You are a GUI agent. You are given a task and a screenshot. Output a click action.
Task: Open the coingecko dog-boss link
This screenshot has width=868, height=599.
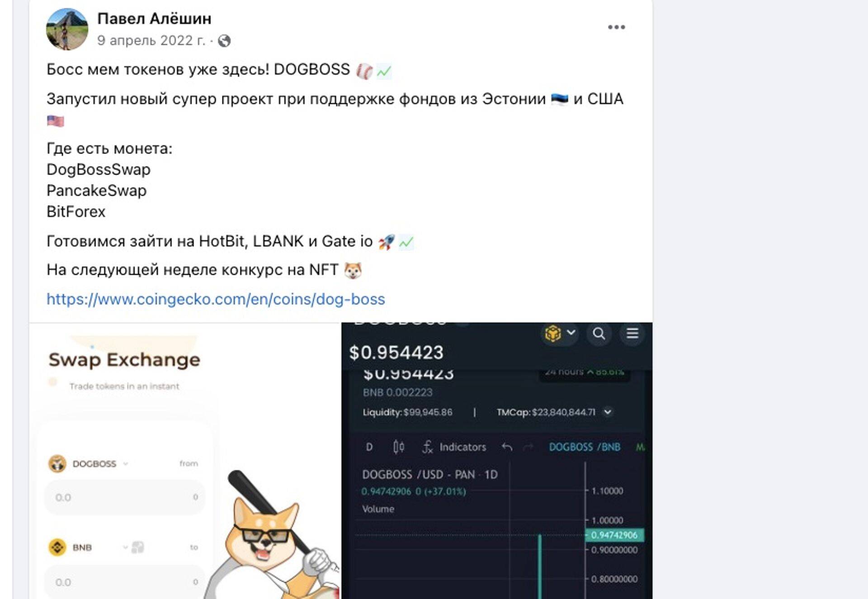coord(216,299)
